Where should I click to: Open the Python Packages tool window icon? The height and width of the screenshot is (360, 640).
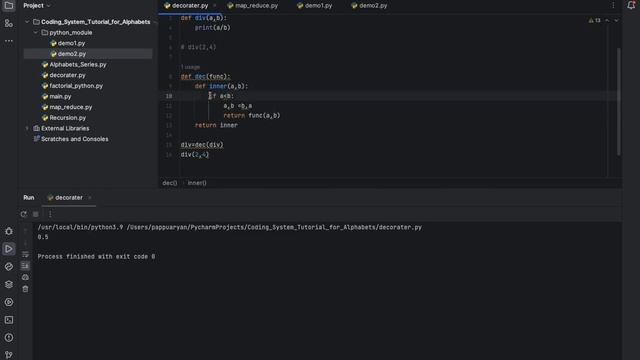tap(9, 267)
